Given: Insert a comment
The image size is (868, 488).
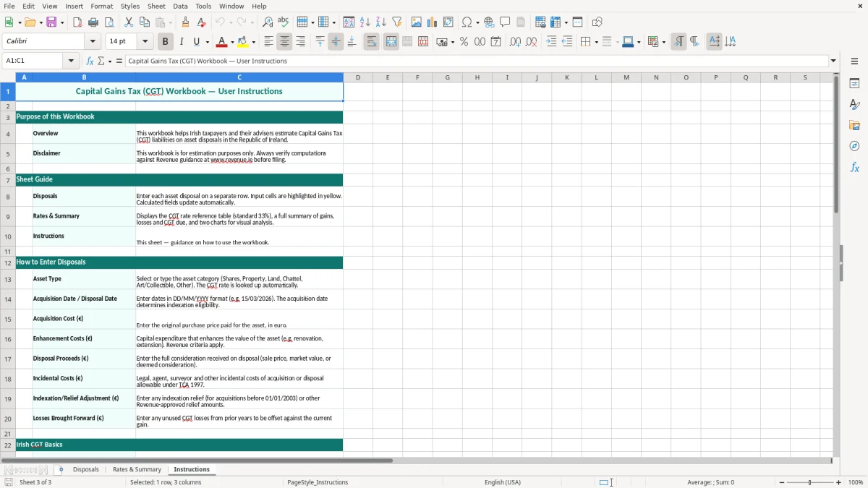Looking at the screenshot, I should point(505,22).
